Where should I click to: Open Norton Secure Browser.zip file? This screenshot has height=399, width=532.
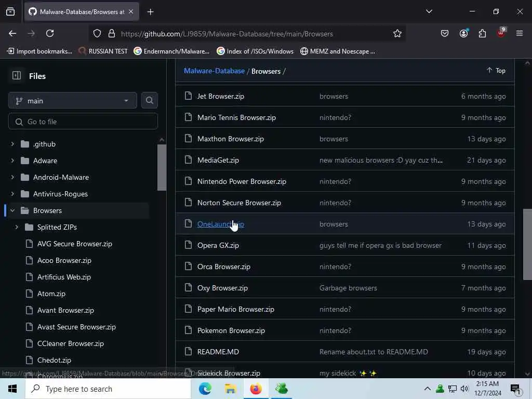(239, 203)
